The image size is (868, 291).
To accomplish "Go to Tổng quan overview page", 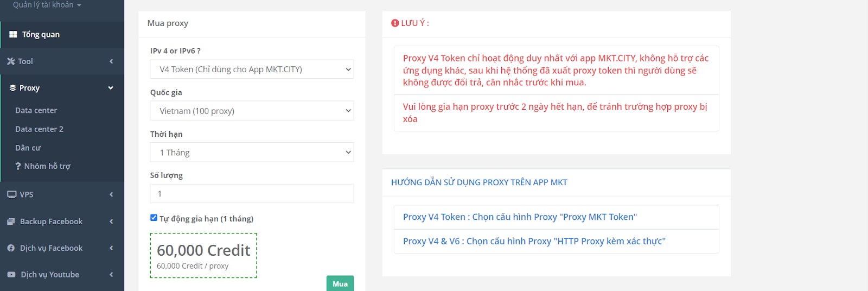I will coord(62,35).
